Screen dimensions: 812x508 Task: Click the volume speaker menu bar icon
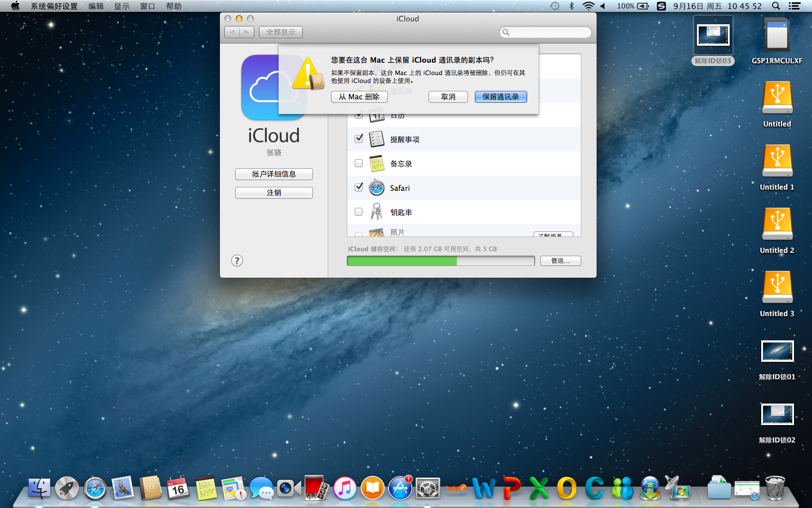point(603,6)
